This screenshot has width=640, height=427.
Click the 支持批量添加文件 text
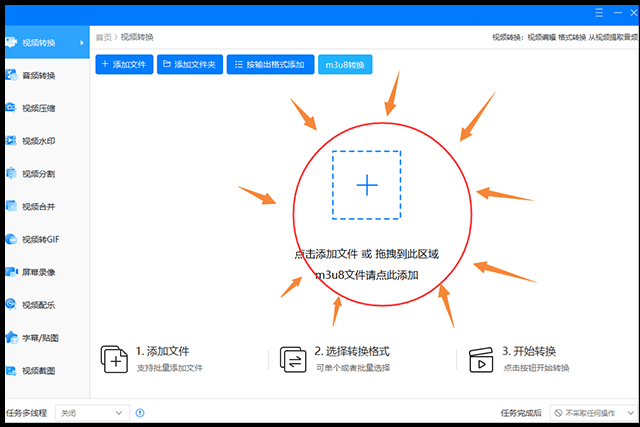(x=169, y=368)
